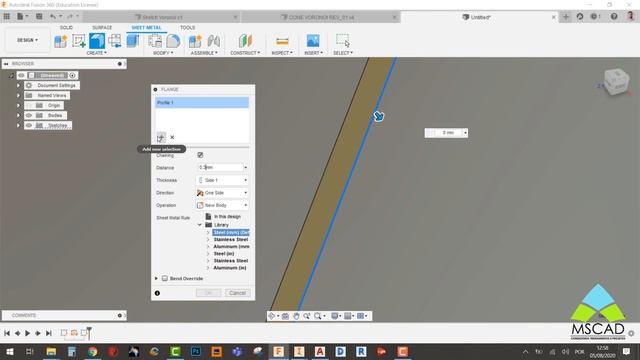The height and width of the screenshot is (360, 640).
Task: Toggle the Chaining checkbox
Action: (200, 155)
